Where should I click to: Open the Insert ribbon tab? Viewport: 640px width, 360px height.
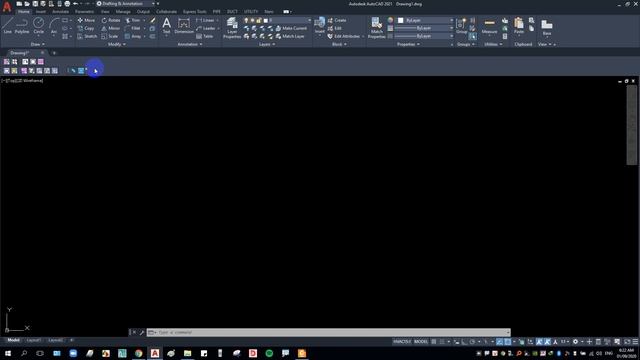(41, 12)
